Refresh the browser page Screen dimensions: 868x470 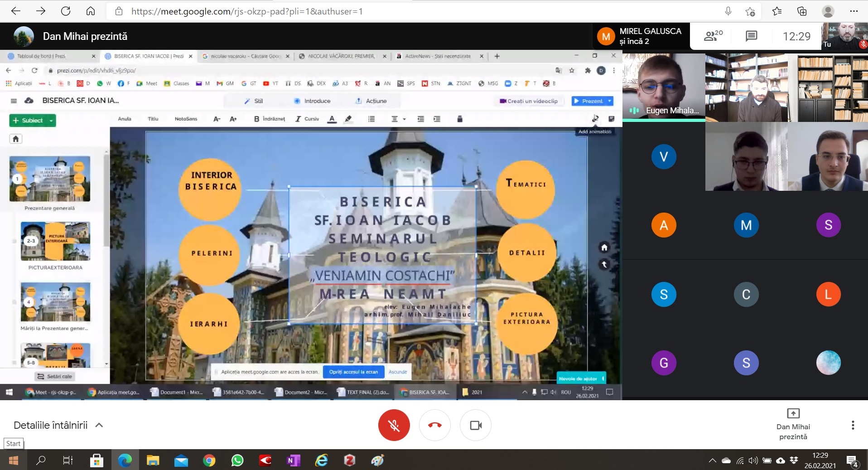(x=66, y=11)
